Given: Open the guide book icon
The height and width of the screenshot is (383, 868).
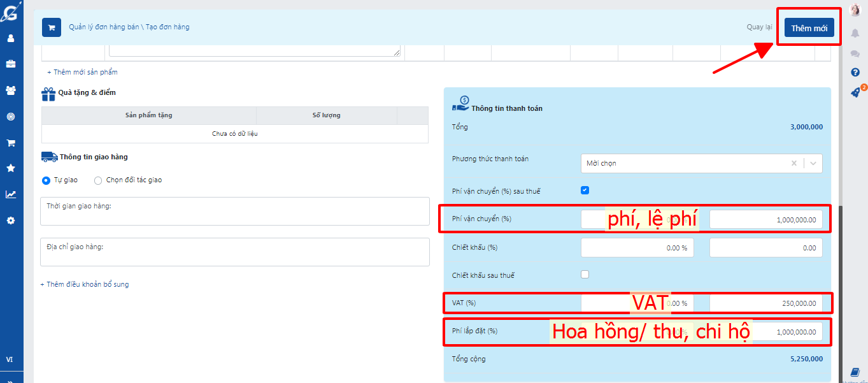Looking at the screenshot, I should click(x=855, y=372).
